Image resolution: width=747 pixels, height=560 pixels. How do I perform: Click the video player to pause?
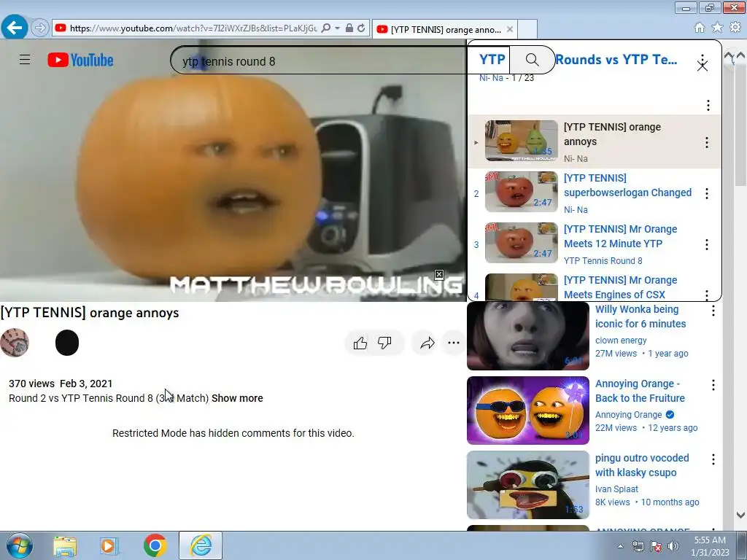(x=233, y=171)
